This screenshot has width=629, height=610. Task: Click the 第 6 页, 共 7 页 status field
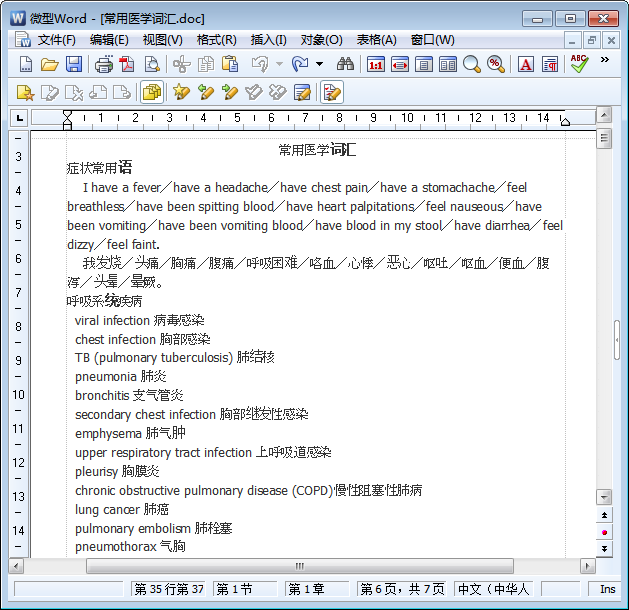(x=402, y=589)
